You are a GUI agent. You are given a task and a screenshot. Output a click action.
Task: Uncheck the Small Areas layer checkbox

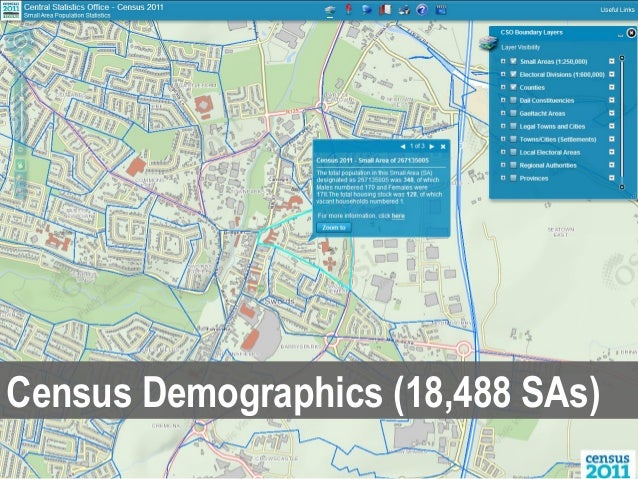[x=513, y=61]
